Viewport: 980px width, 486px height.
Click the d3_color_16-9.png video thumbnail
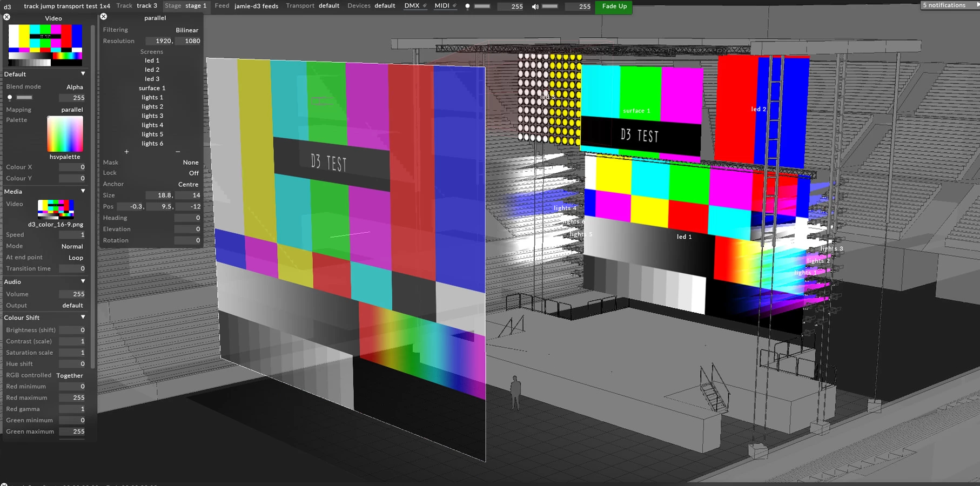pos(56,208)
